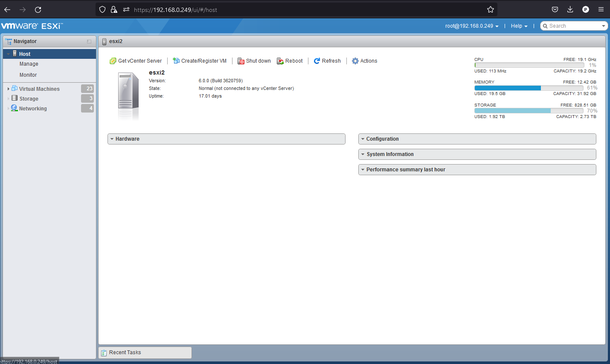This screenshot has height=364, width=610.
Task: Click the Networking count badge 4
Action: 87,108
